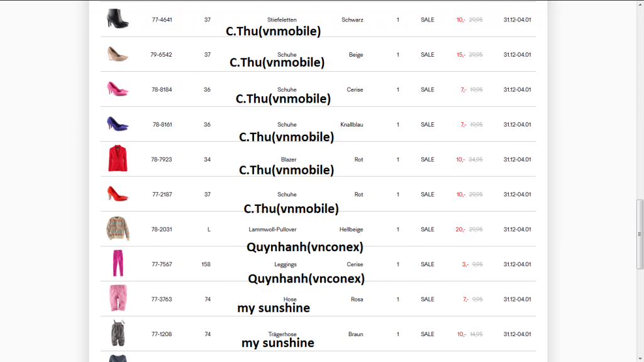Image resolution: width=644 pixels, height=362 pixels.
Task: Open the red blazer thumbnail
Action: 118,159
